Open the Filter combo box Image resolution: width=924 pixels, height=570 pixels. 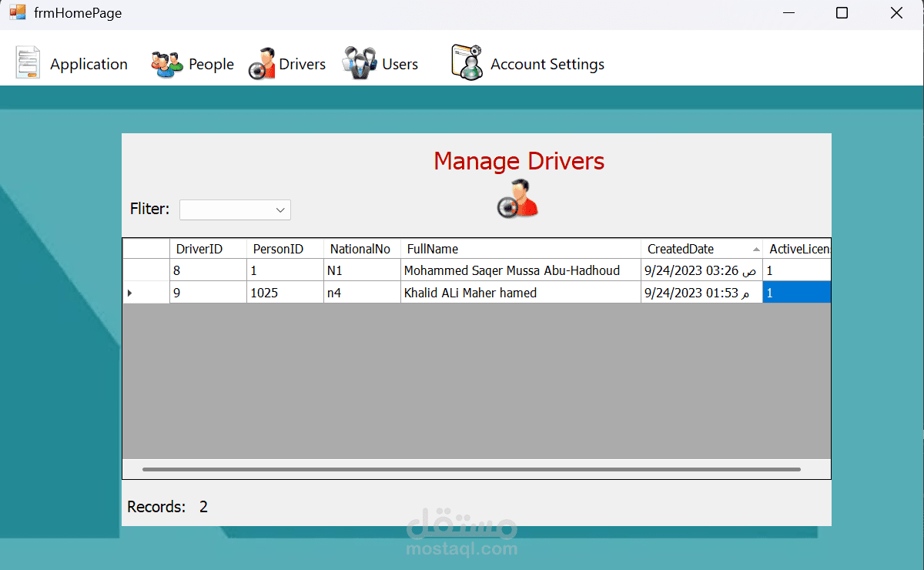[x=235, y=210]
